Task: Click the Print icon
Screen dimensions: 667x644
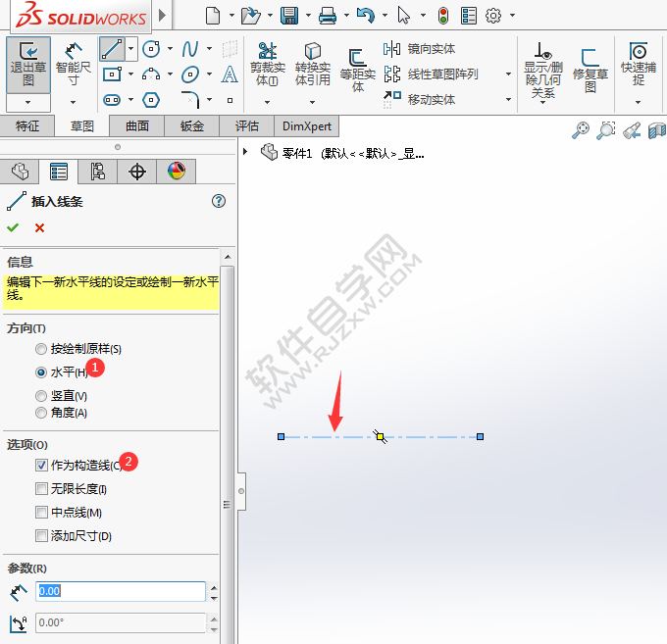Action: click(328, 16)
